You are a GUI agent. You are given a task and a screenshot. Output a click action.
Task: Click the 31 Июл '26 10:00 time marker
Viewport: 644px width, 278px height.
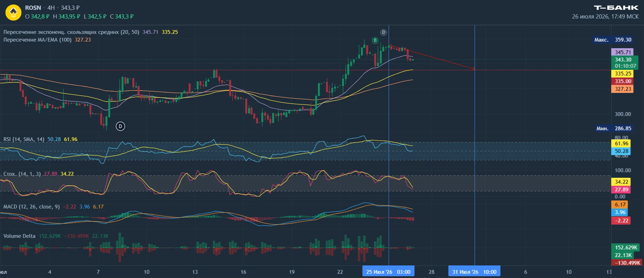pos(475,272)
